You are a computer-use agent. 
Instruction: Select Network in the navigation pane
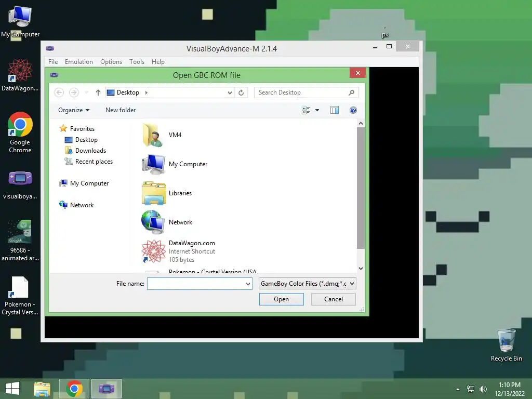tap(82, 205)
